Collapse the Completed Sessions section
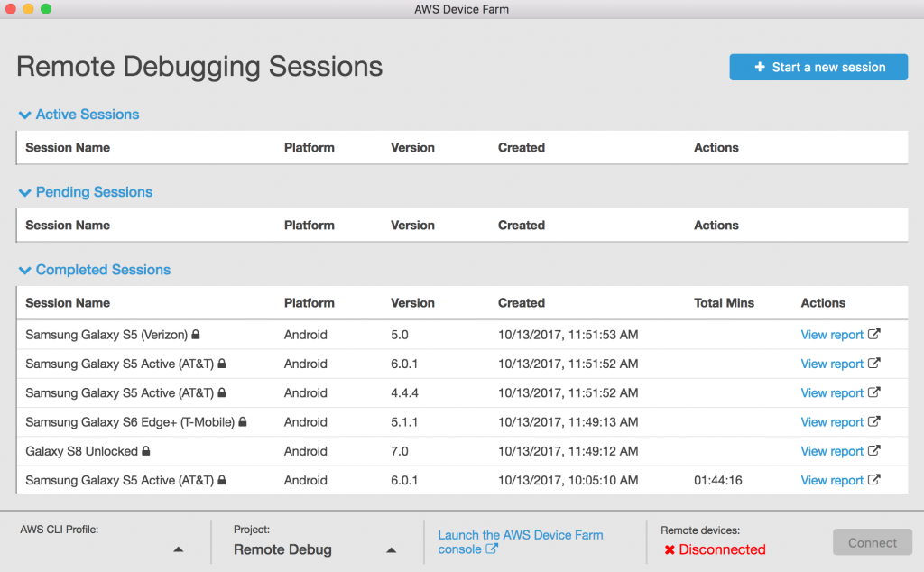The height and width of the screenshot is (572, 924). pos(24,271)
